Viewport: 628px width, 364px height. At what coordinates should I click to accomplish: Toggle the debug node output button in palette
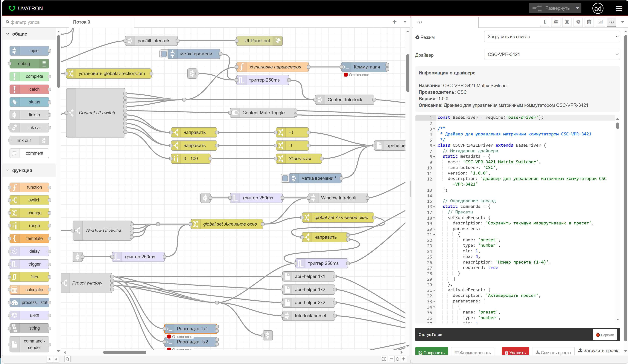coord(44,64)
